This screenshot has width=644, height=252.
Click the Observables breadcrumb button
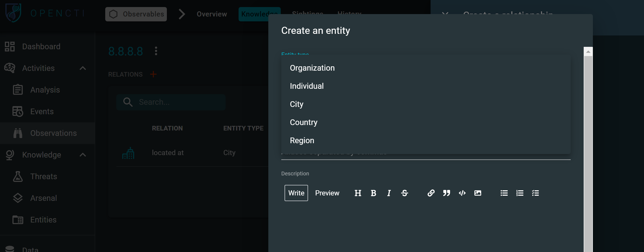tap(136, 14)
